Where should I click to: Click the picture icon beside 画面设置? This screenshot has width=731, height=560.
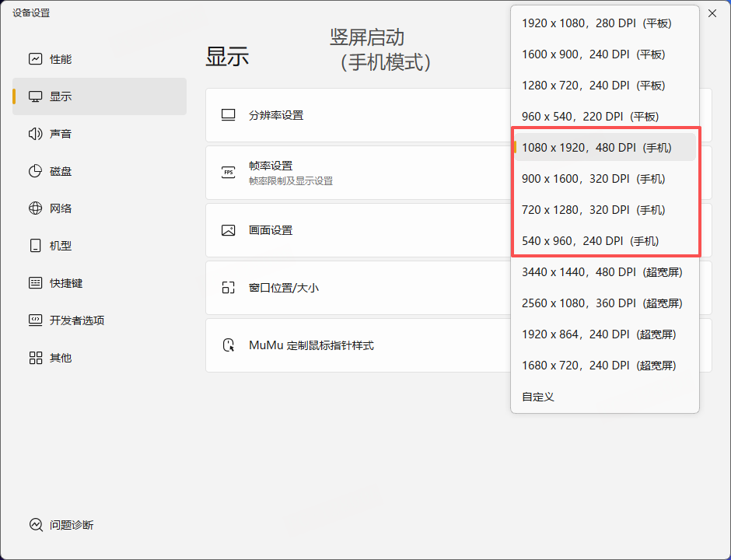[x=228, y=230]
